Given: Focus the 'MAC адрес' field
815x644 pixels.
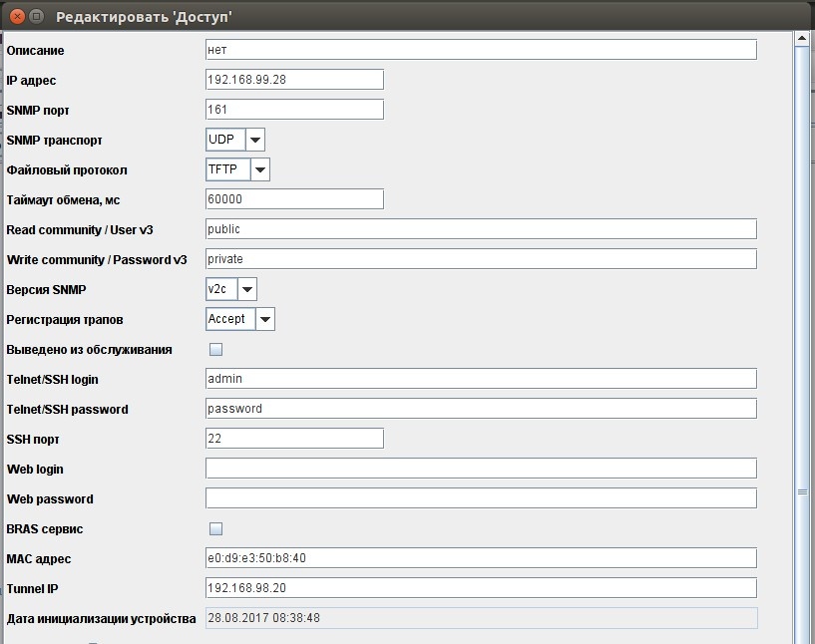Looking at the screenshot, I should coord(481,558).
